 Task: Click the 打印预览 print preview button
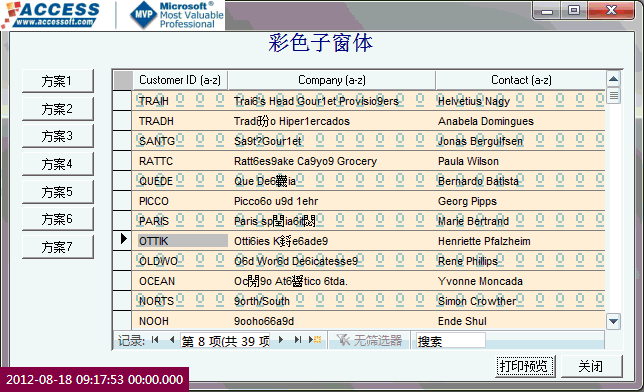[x=525, y=366]
